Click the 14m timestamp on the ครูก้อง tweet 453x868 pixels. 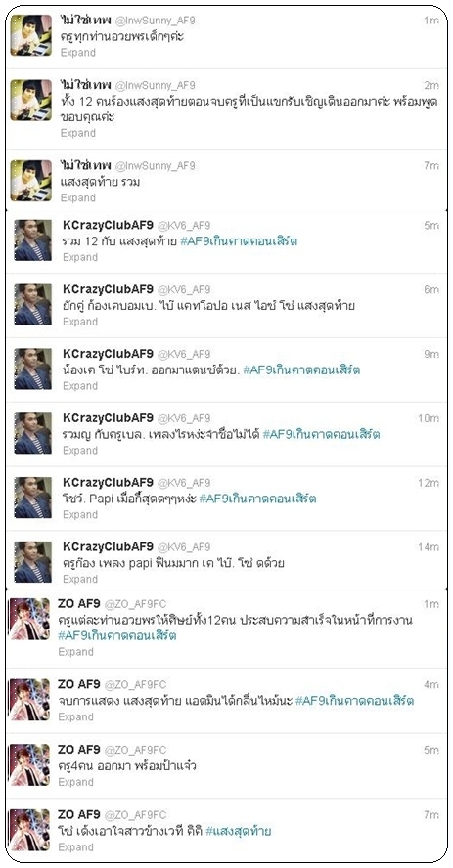[429, 547]
